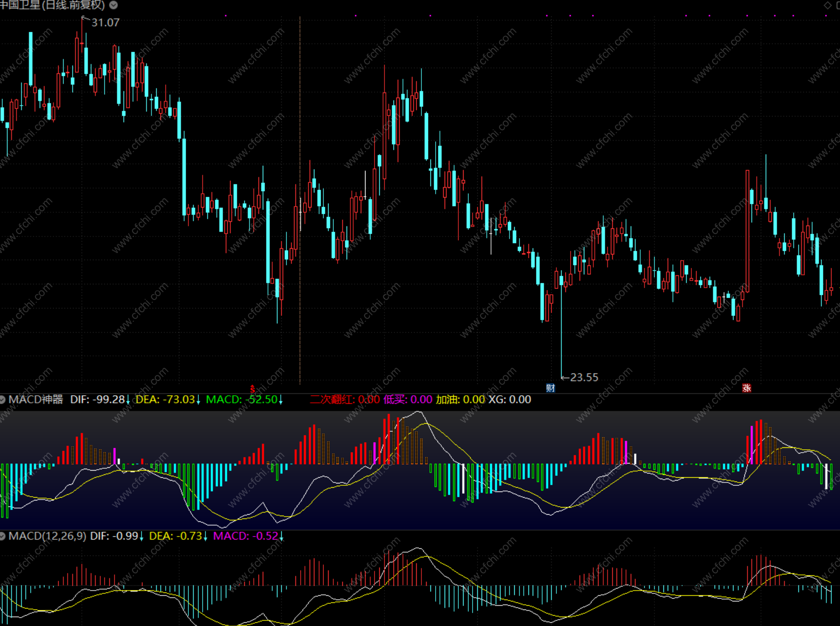
Task: Expand the MACD(12,26,9) indicator settings arrow
Action: click(3, 536)
